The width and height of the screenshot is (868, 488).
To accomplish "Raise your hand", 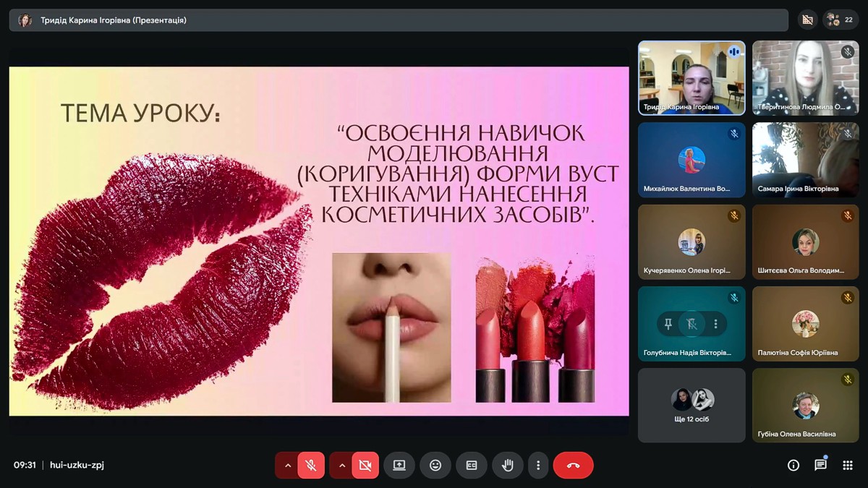I will [508, 466].
